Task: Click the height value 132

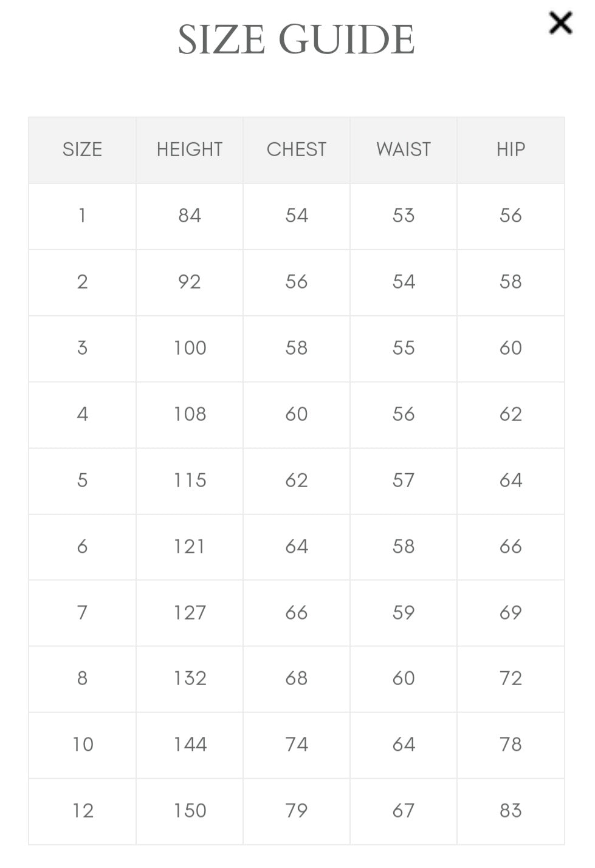Action: pyautogui.click(x=190, y=678)
